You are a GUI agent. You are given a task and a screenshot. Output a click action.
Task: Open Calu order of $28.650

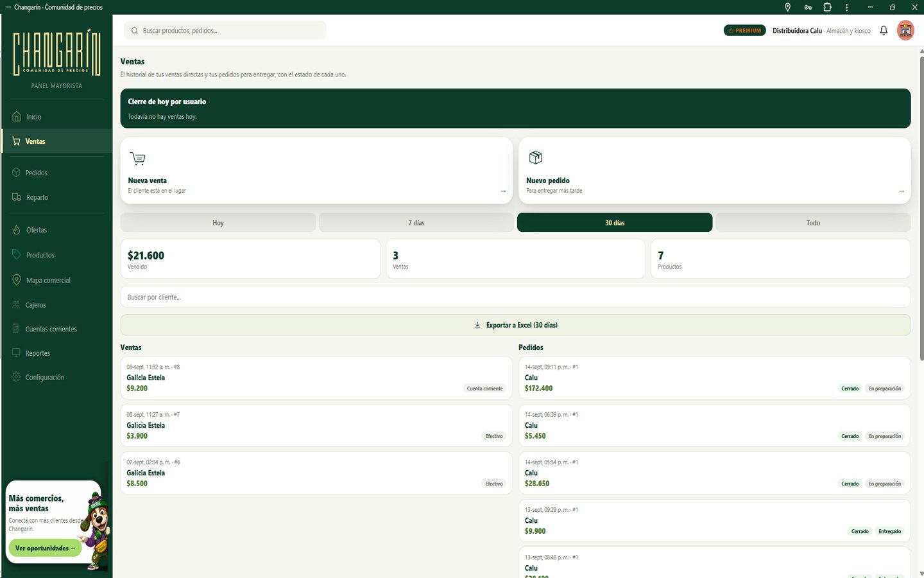pos(714,473)
